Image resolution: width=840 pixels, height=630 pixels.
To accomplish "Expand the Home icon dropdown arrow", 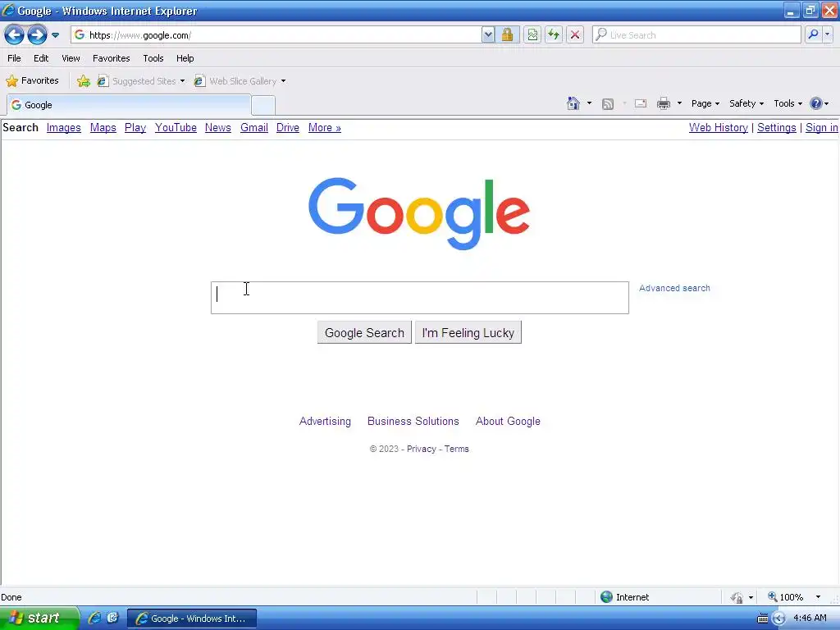I will pos(589,103).
